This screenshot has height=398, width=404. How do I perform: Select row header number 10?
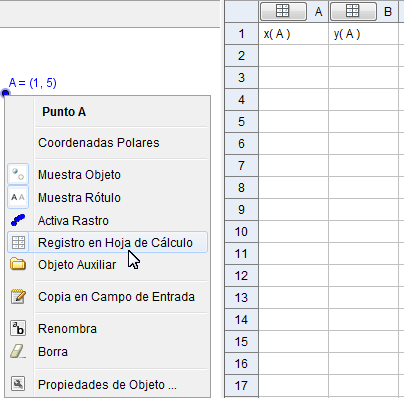pyautogui.click(x=241, y=231)
